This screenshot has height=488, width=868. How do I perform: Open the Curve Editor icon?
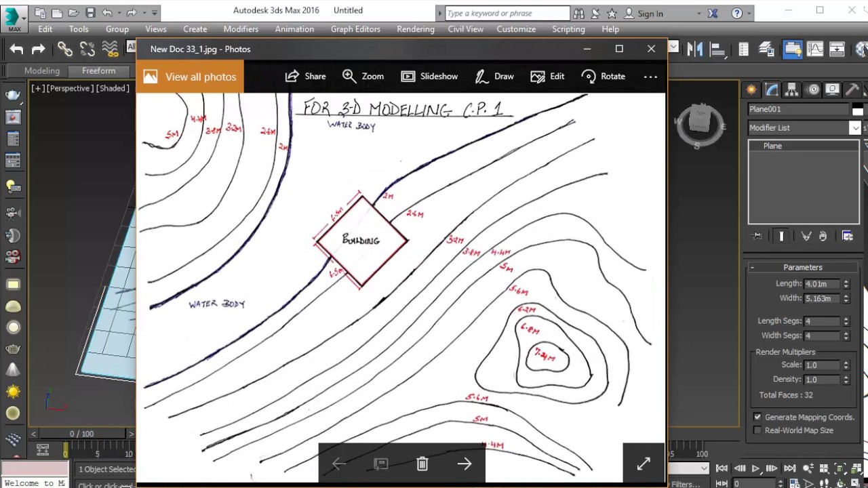point(815,49)
